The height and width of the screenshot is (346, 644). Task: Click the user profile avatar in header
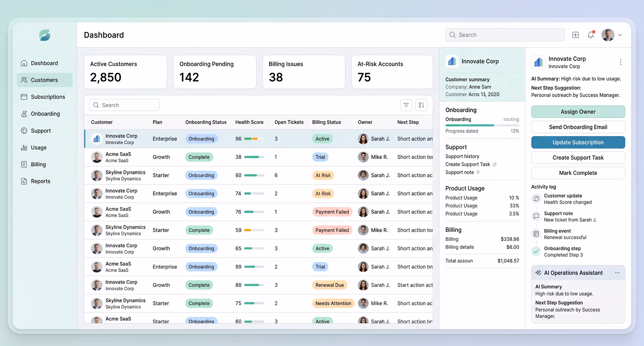[608, 35]
